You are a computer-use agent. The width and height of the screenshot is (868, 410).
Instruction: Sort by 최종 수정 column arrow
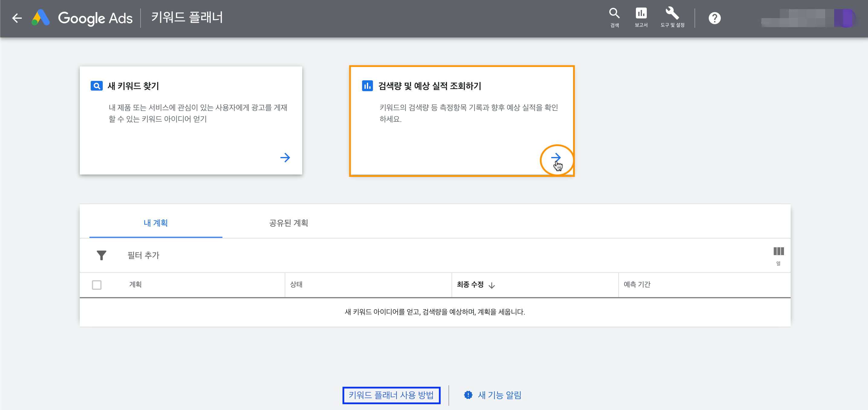pyautogui.click(x=492, y=285)
